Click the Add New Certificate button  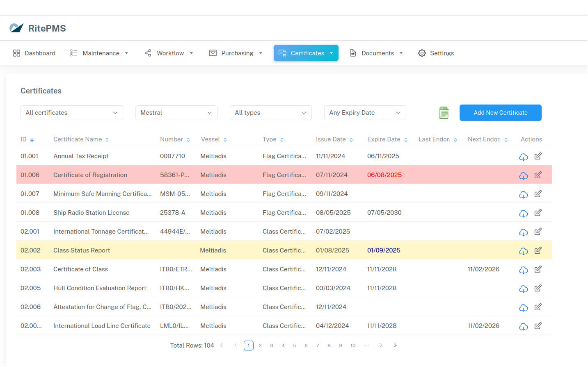500,113
